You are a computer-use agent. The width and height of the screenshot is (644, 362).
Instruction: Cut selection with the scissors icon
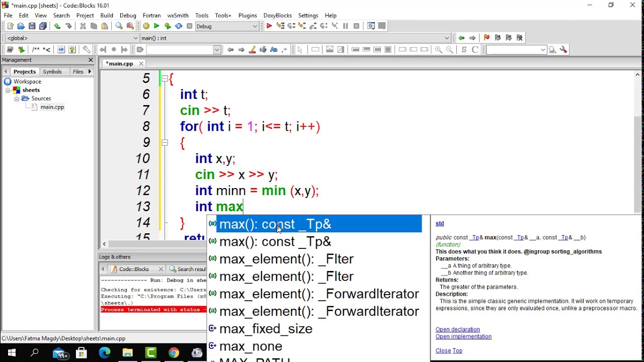(83, 26)
